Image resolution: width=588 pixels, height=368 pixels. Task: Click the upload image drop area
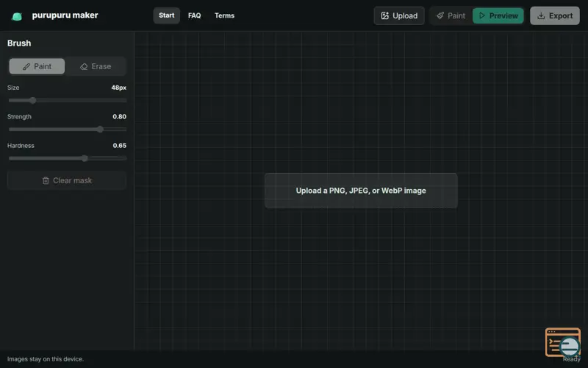tap(361, 191)
